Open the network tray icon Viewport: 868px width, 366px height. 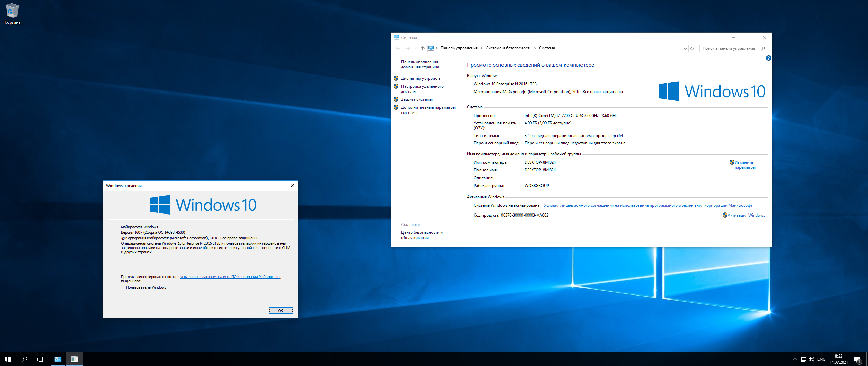(x=803, y=359)
